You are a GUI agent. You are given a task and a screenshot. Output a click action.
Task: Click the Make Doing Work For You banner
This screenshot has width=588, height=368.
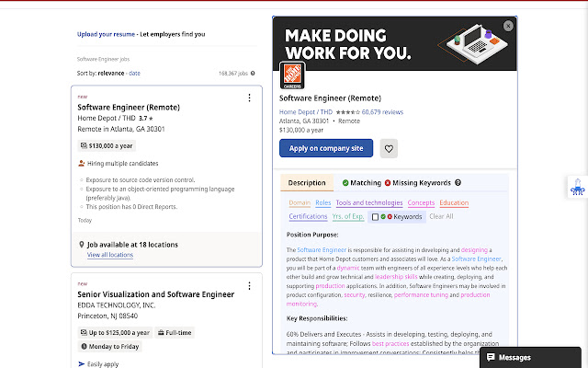tap(394, 43)
